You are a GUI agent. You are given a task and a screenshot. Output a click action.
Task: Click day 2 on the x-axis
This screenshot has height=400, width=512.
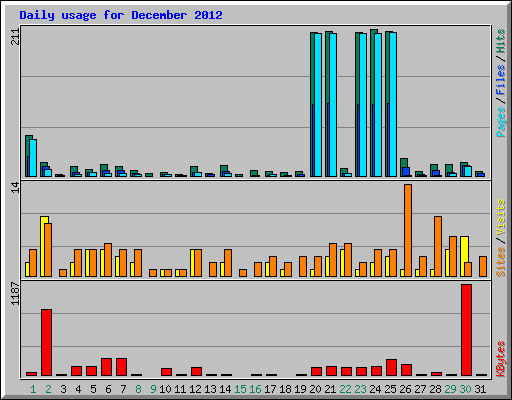tap(48, 389)
